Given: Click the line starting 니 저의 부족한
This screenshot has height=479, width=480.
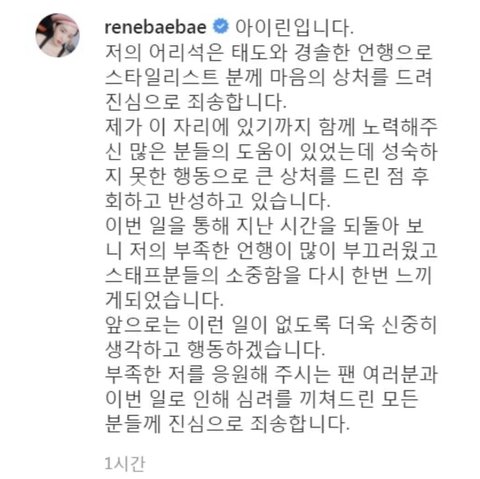Looking at the screenshot, I should click(x=271, y=251).
